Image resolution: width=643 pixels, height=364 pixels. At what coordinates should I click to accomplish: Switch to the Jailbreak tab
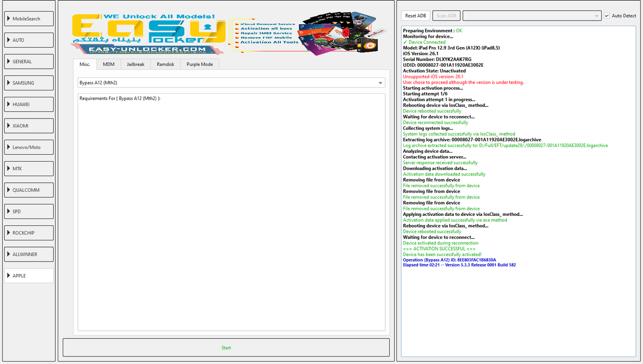tap(136, 64)
